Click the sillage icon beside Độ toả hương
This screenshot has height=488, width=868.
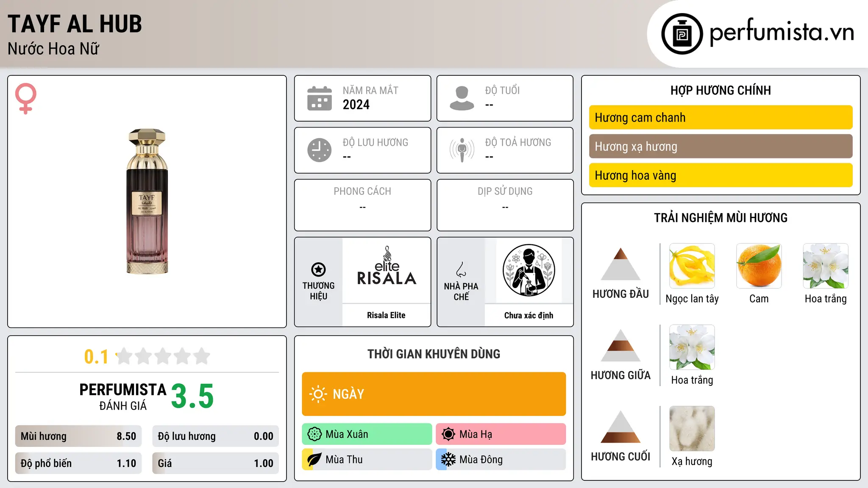click(462, 150)
